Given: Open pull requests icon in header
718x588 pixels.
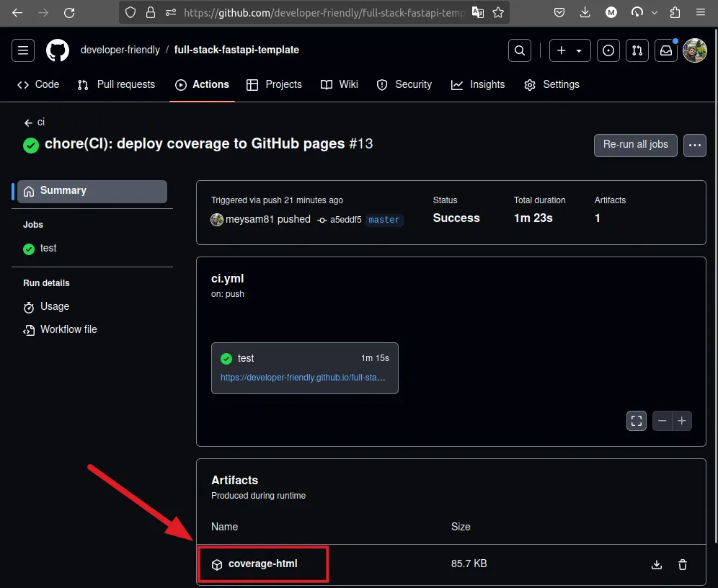Looking at the screenshot, I should [637, 50].
